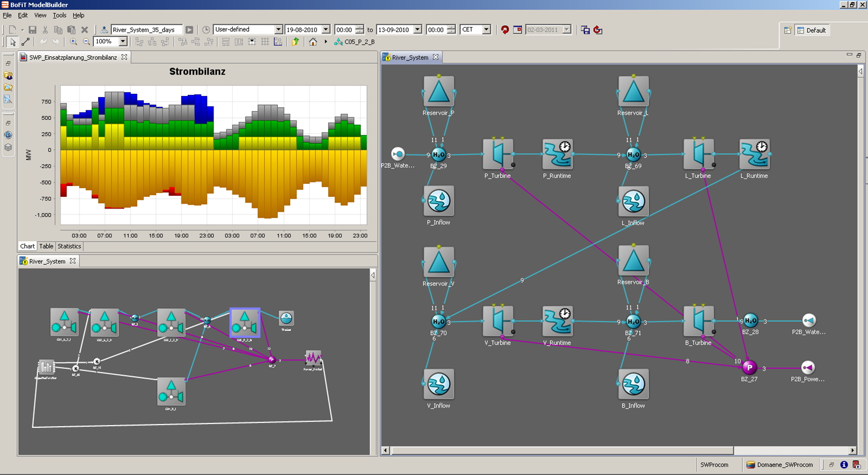Click the Home navigation icon
Viewport: 868px width, 475px height.
coord(313,42)
